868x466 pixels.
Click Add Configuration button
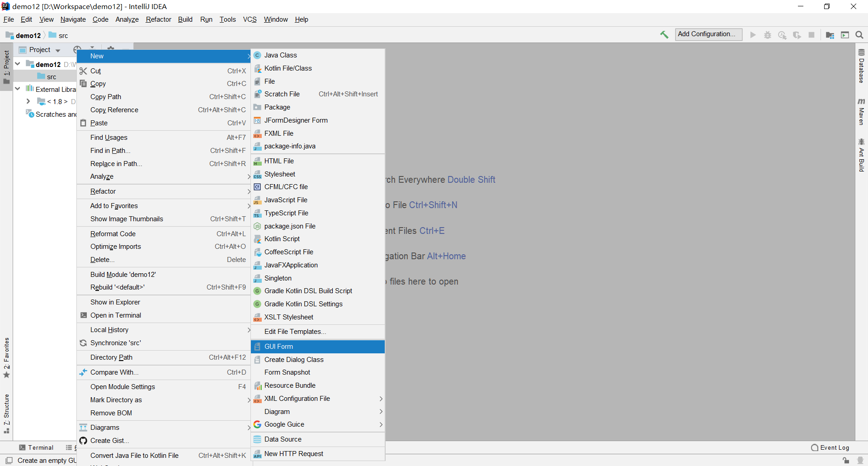tap(708, 34)
